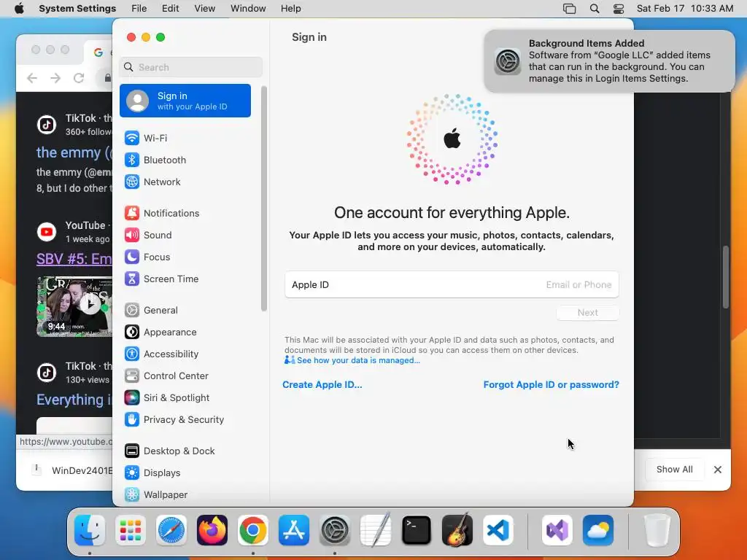Reload the page in Chrome
Viewport: 747px width, 560px height.
[x=79, y=78]
